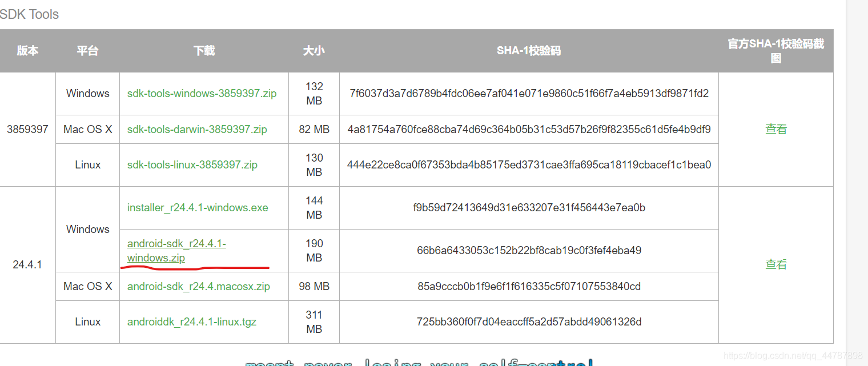The height and width of the screenshot is (366, 868).
Task: Open 查看 link for version 3859397
Action: [776, 129]
